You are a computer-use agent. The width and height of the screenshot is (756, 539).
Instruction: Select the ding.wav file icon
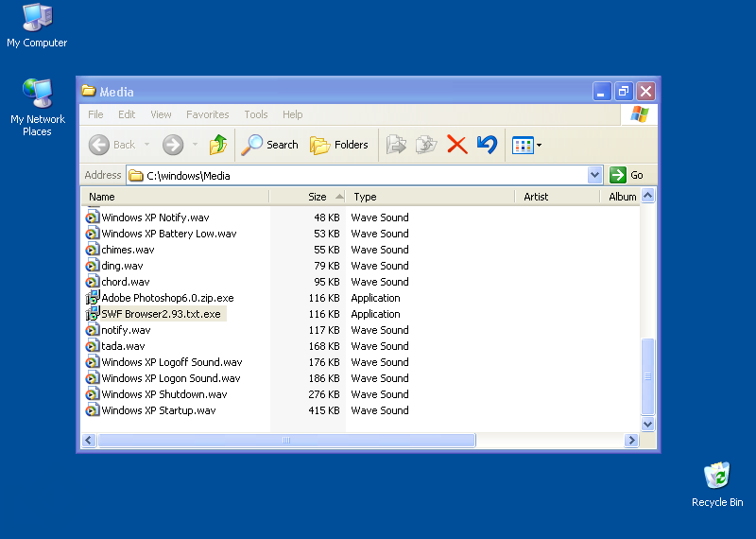click(x=92, y=266)
